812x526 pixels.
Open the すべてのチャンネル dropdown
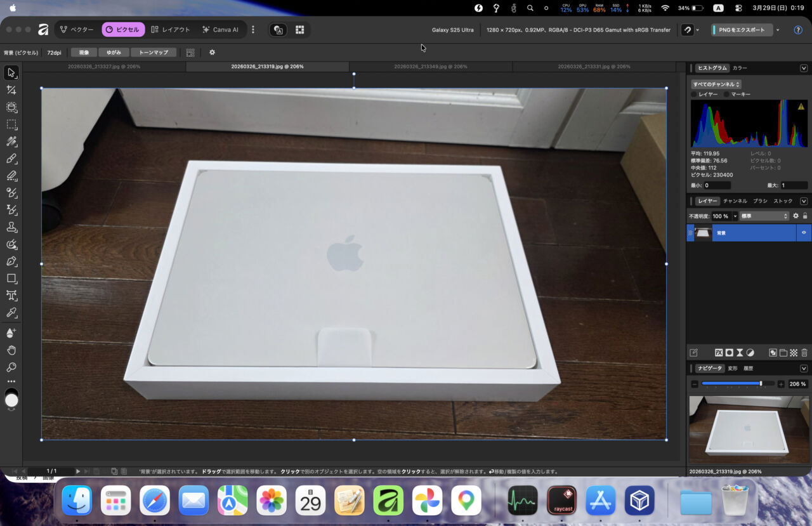click(716, 84)
